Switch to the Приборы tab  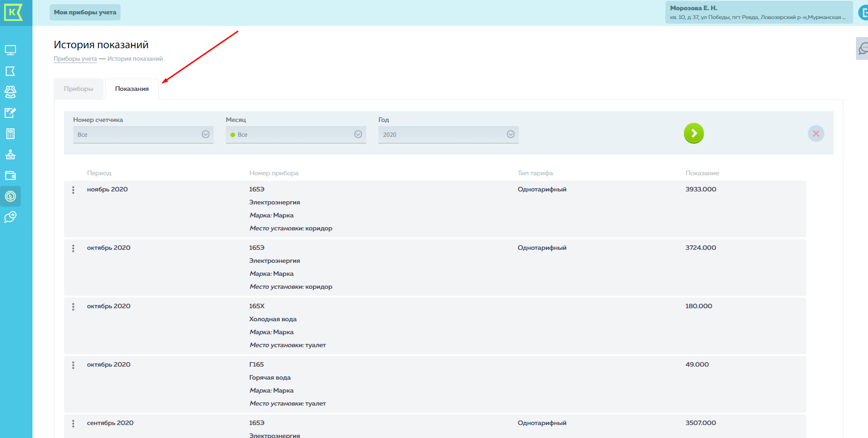coord(78,89)
